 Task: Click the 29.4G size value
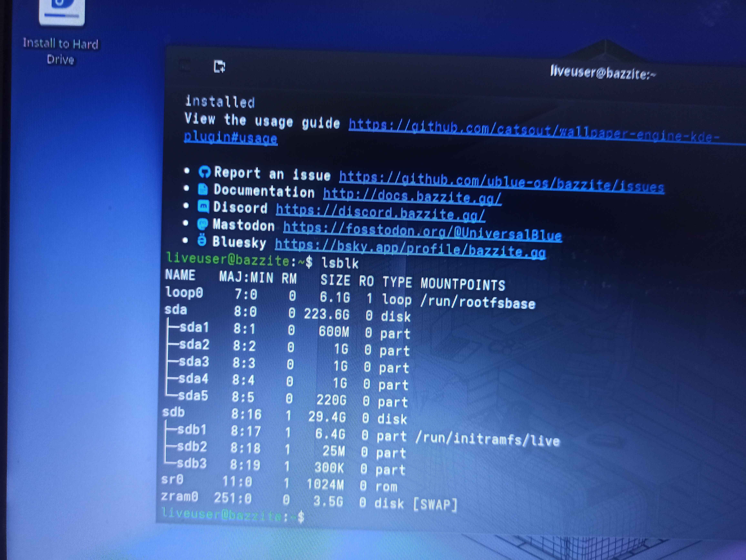(327, 417)
